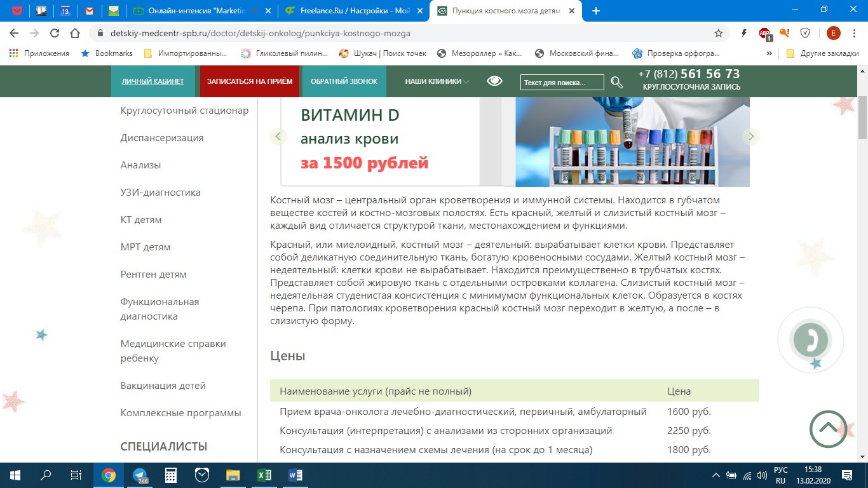This screenshot has width=868, height=488.
Task: Show hidden system tray icons
Action: point(716,475)
